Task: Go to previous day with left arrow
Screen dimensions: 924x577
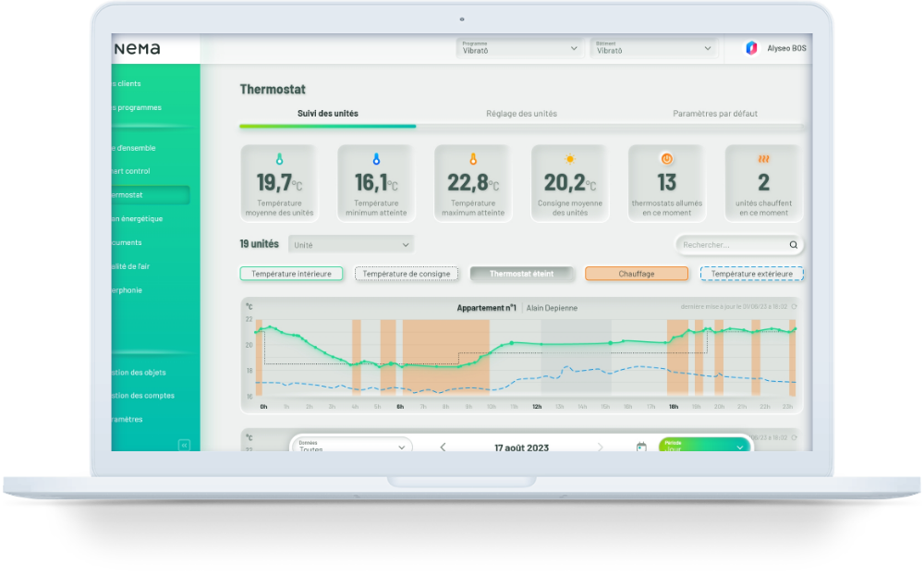Action: [443, 448]
